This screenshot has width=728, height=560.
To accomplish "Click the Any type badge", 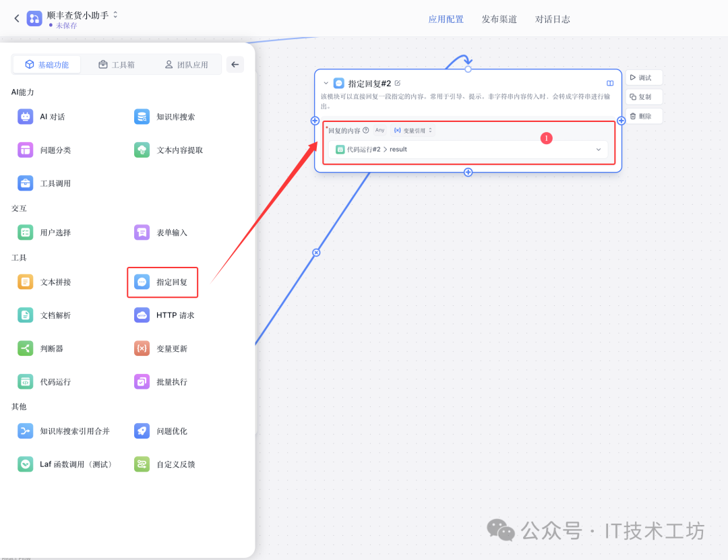I will coord(380,130).
